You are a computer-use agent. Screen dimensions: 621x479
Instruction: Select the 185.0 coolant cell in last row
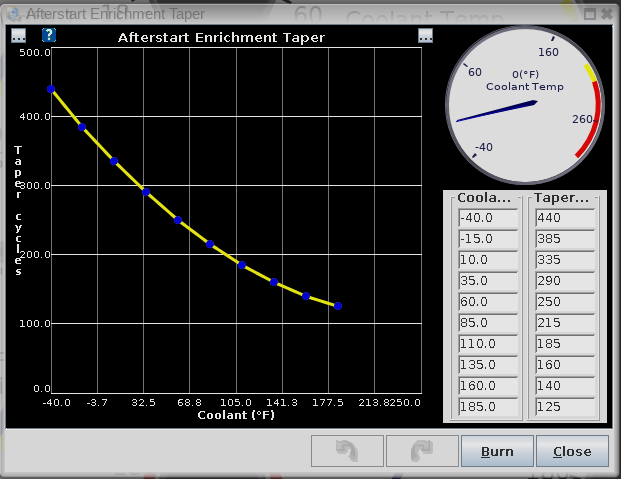coord(487,408)
